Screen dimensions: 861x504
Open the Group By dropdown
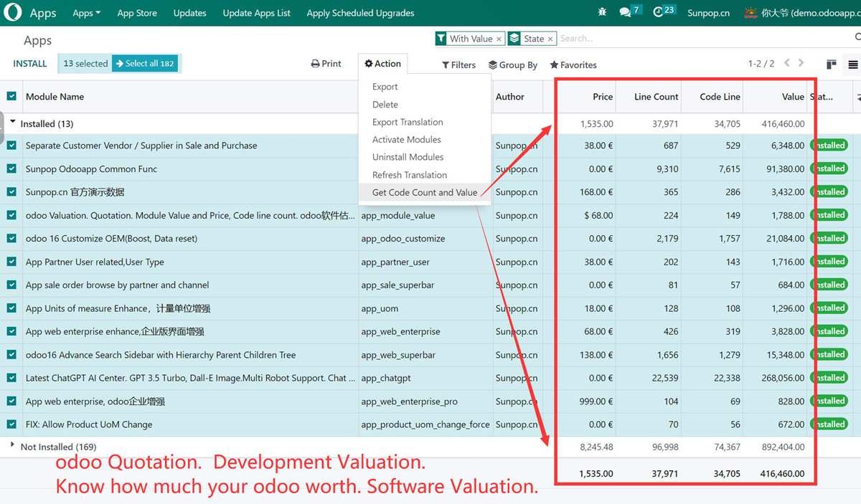[513, 65]
